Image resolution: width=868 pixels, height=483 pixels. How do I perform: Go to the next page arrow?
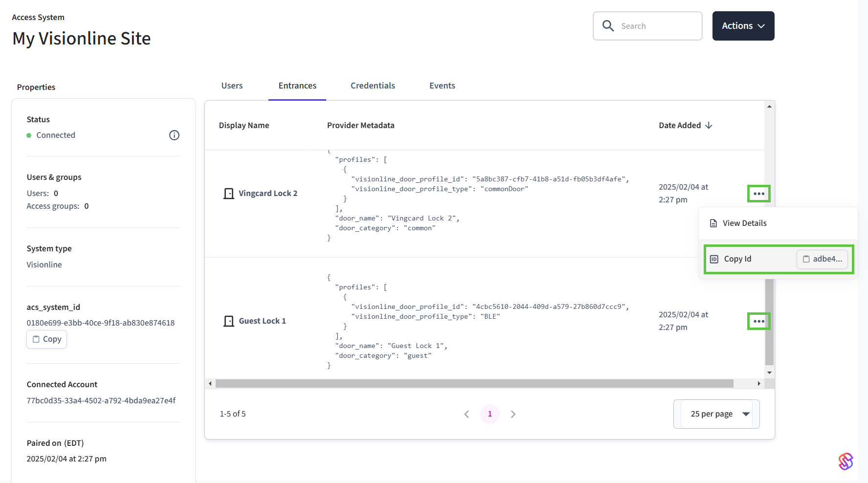click(x=513, y=414)
